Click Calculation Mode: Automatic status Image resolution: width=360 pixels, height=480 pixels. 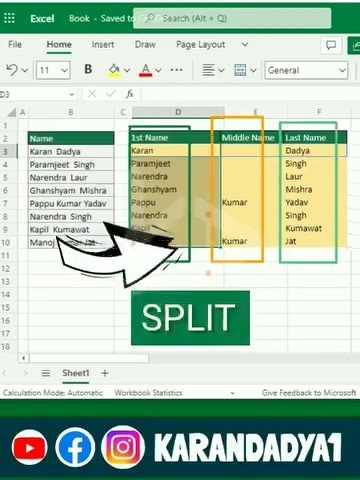click(x=53, y=393)
